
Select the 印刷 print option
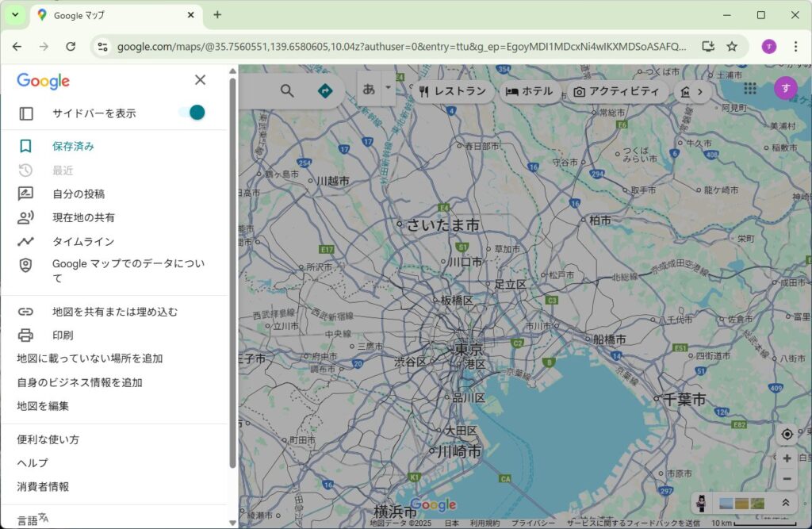[114, 335]
